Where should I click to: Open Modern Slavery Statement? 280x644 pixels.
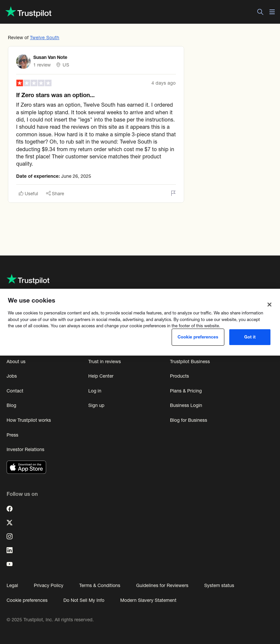click(148, 600)
